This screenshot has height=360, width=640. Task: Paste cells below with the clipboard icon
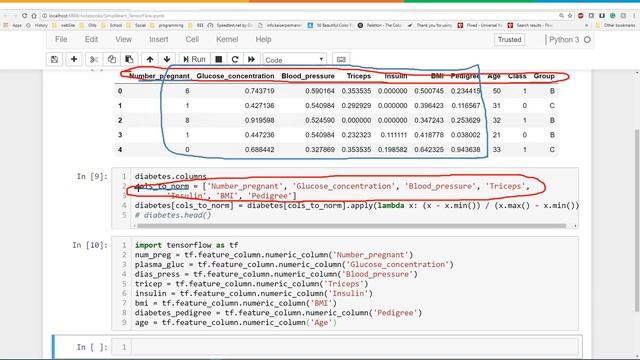coord(129,60)
